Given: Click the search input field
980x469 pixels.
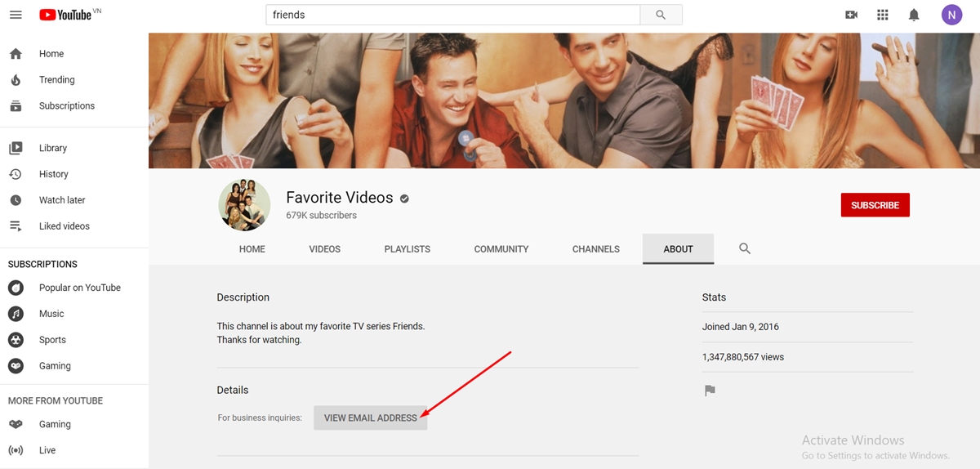Looking at the screenshot, I should (x=452, y=15).
